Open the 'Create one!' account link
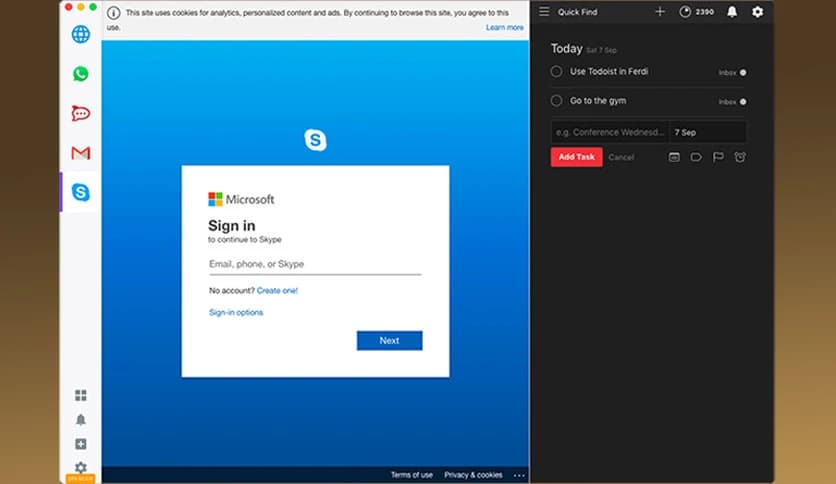The width and height of the screenshot is (836, 484). (x=277, y=291)
